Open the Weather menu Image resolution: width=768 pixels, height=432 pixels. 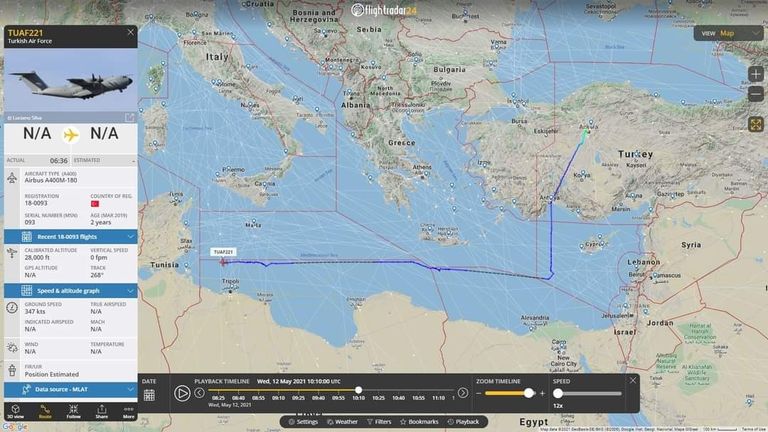[342, 422]
